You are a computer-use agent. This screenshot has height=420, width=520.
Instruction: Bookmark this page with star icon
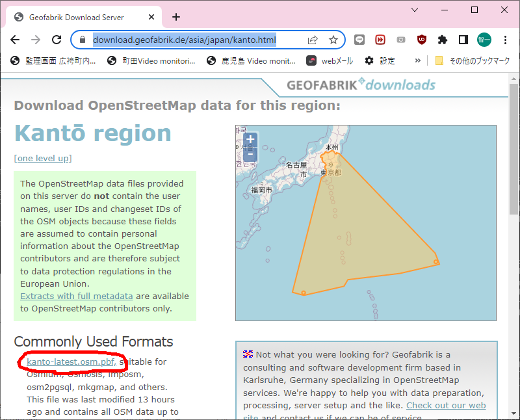(x=333, y=40)
